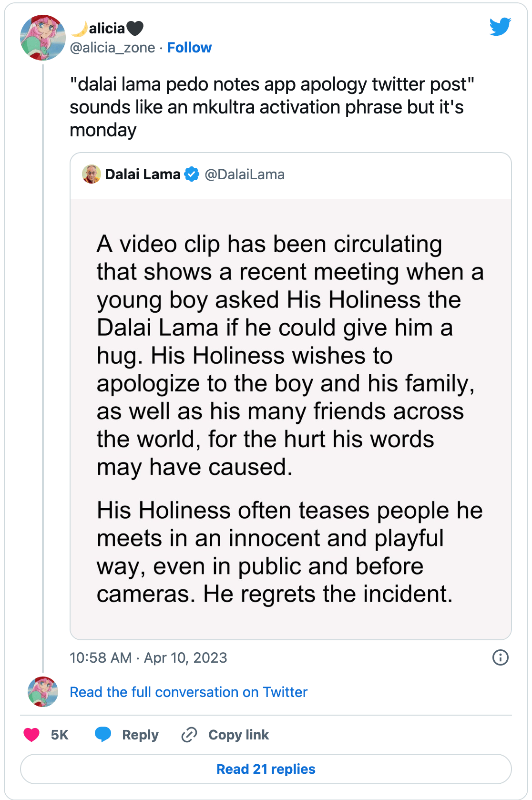532x800 pixels.
Task: Read the full conversation on Twitter
Action: point(188,692)
